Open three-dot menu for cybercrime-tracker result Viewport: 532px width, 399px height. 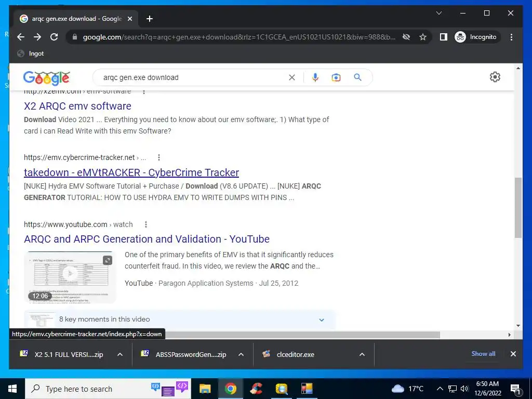(x=159, y=157)
